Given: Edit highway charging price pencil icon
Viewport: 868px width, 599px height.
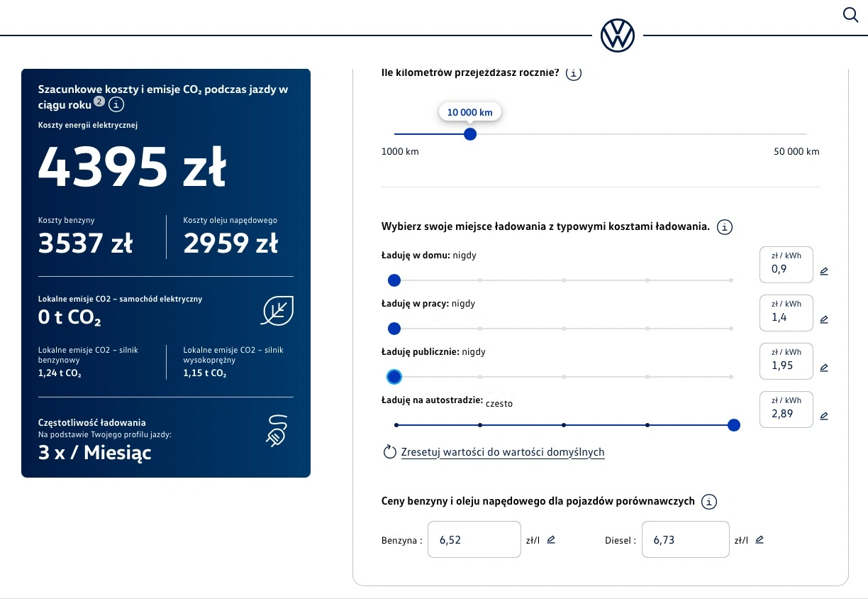Looking at the screenshot, I should (823, 416).
